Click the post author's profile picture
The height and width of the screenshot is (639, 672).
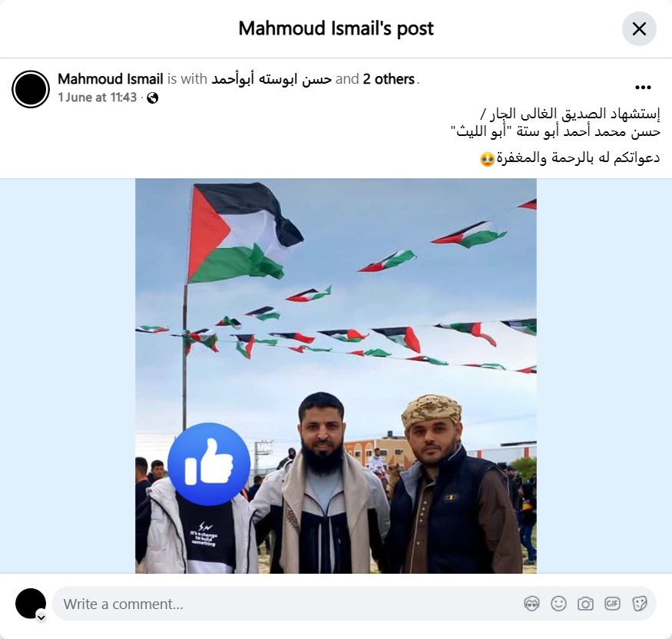(x=31, y=89)
